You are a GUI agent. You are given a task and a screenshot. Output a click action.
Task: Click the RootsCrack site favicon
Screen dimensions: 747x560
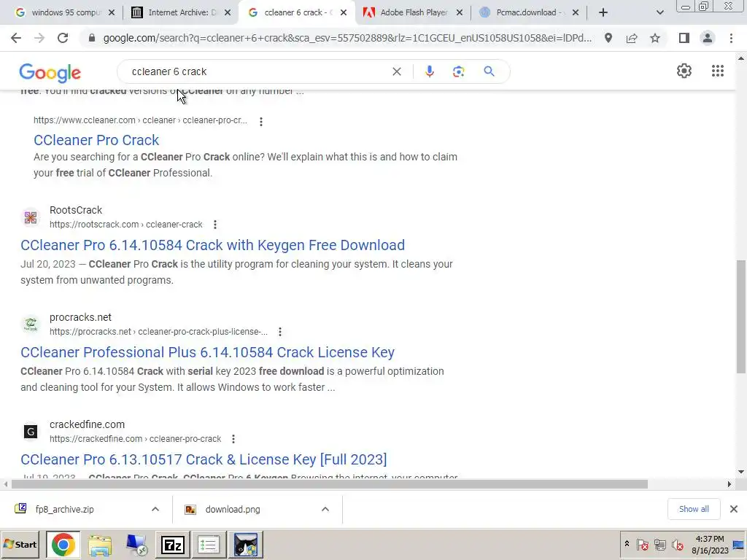point(31,217)
